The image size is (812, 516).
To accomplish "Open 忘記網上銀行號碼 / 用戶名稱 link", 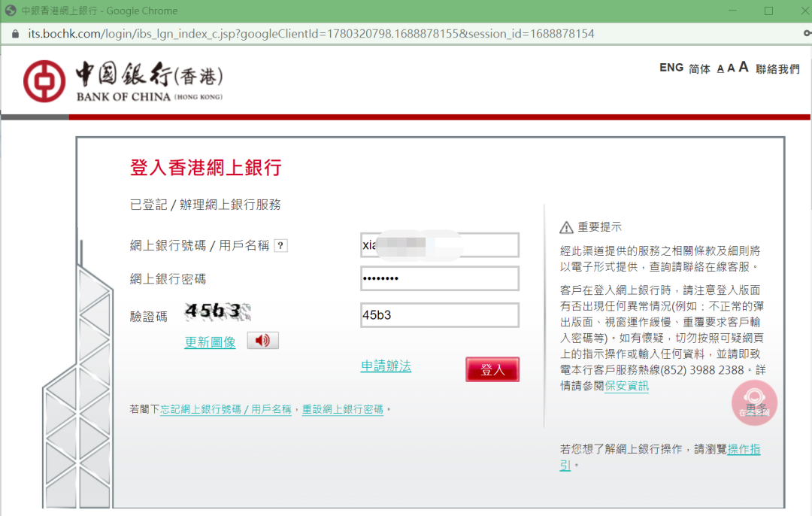I will point(226,409).
